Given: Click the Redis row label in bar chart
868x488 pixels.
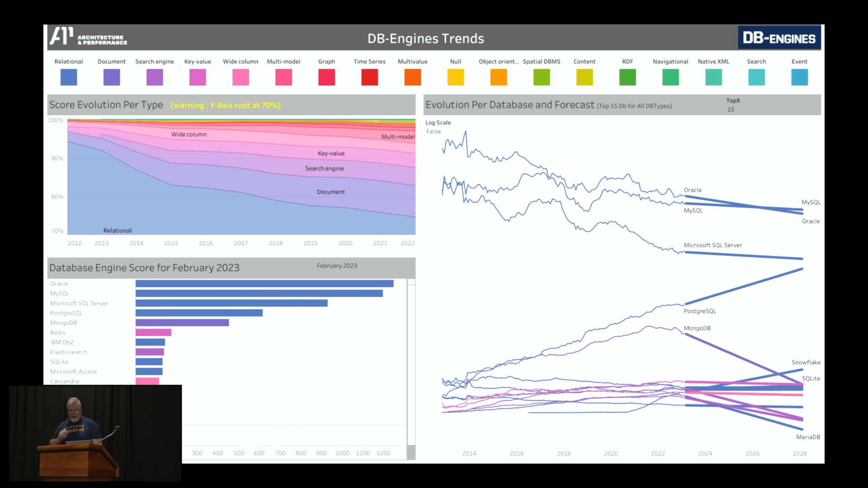Looking at the screenshot, I should (x=58, y=333).
